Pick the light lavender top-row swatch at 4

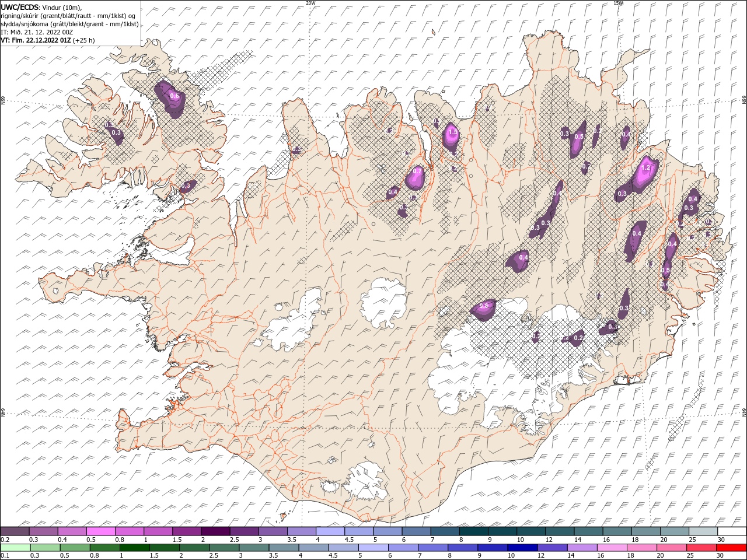pyautogui.click(x=330, y=531)
